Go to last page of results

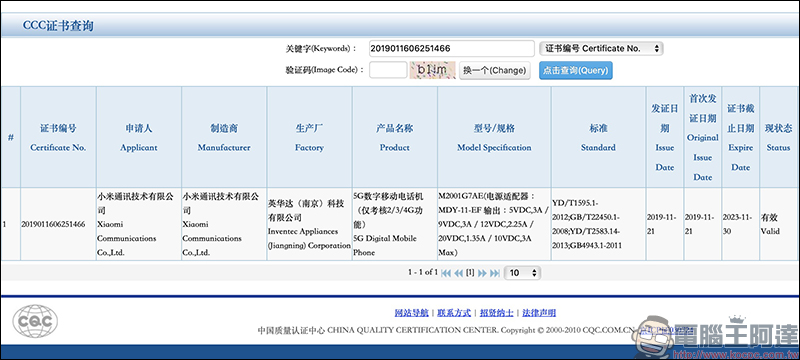click(x=494, y=273)
